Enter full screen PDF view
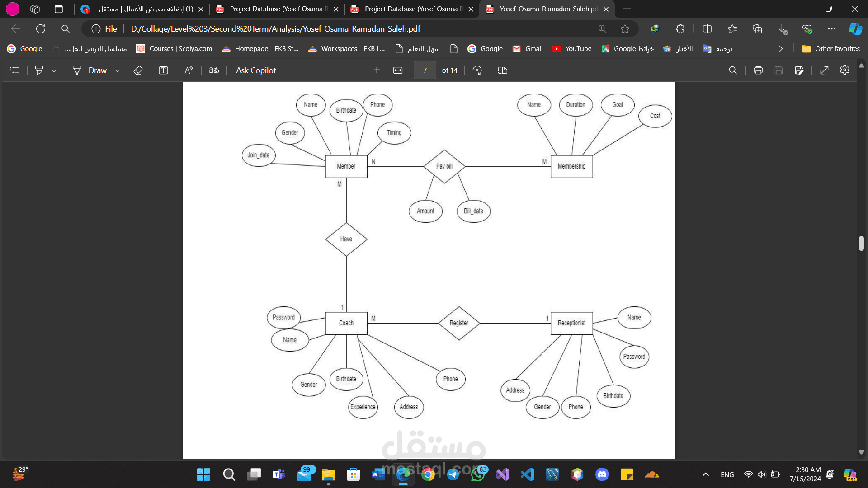The image size is (868, 488). click(824, 70)
